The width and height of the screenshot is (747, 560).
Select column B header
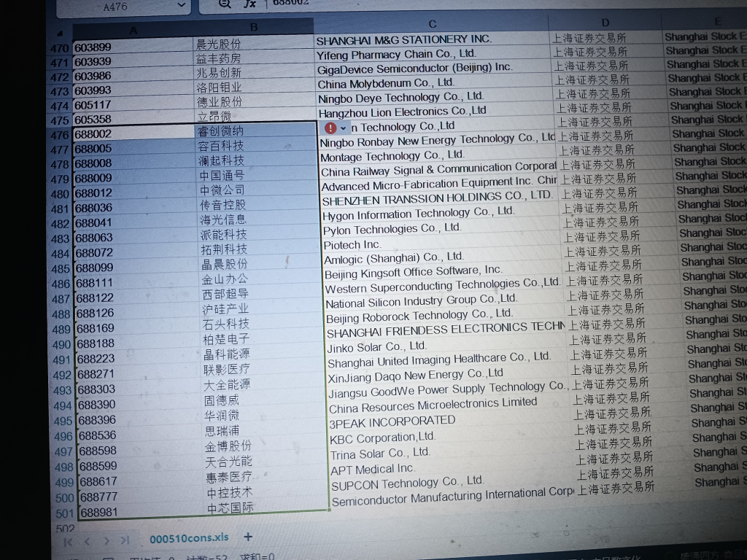click(x=253, y=28)
